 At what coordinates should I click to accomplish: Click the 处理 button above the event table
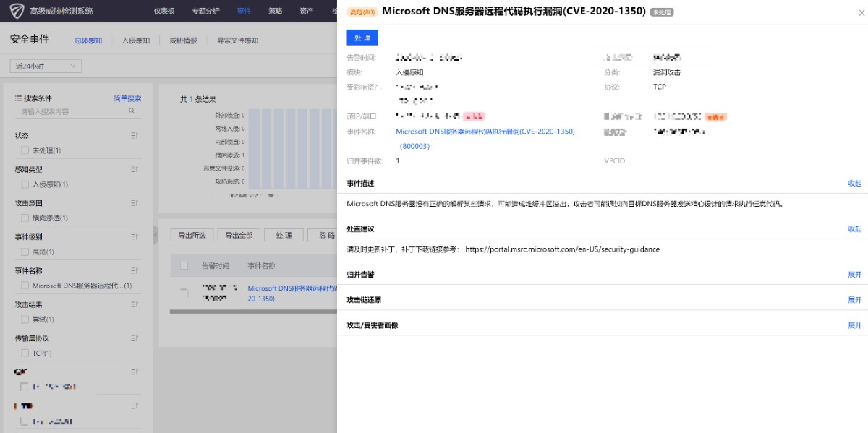tap(284, 235)
